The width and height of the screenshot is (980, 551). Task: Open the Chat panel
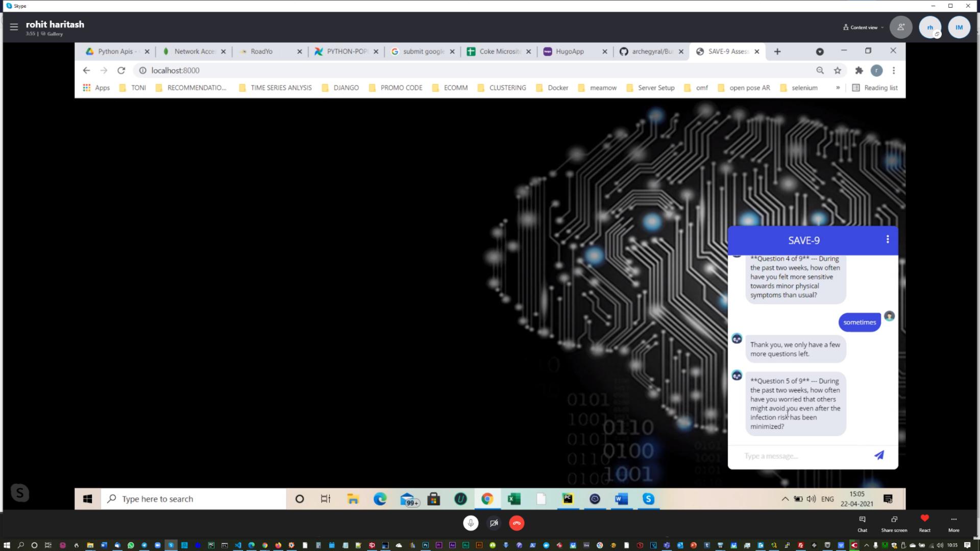(x=862, y=523)
